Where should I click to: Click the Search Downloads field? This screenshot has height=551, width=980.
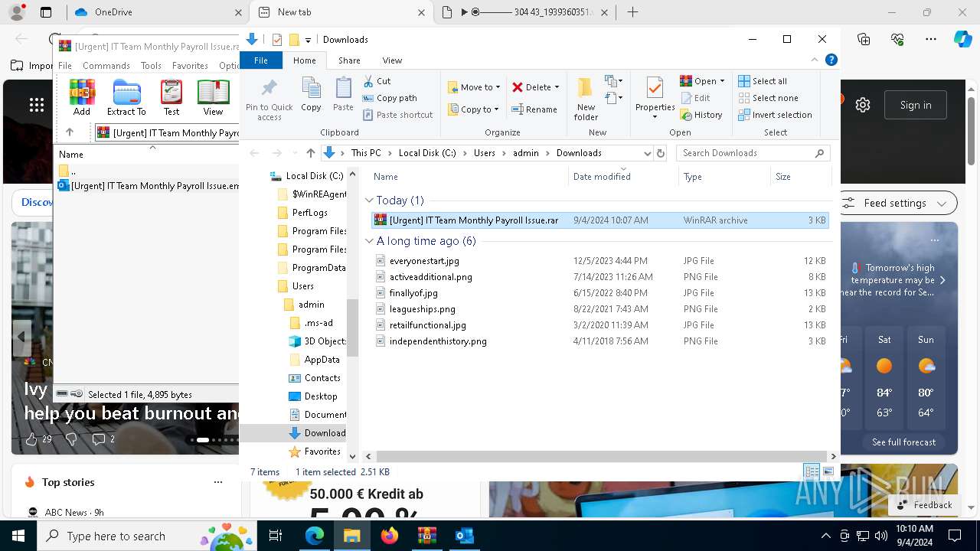[753, 153]
